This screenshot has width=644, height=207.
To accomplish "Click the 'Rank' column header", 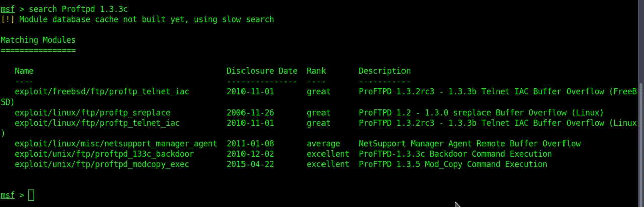I will point(316,71).
